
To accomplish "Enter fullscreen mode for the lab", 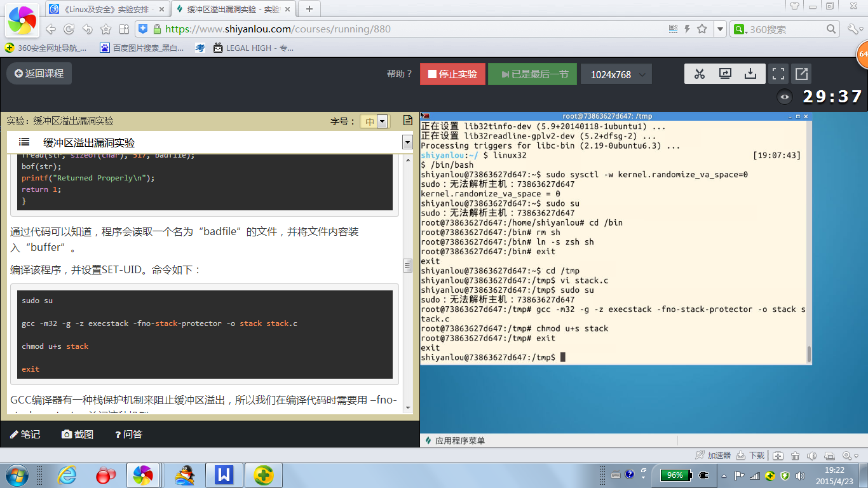I will point(778,74).
